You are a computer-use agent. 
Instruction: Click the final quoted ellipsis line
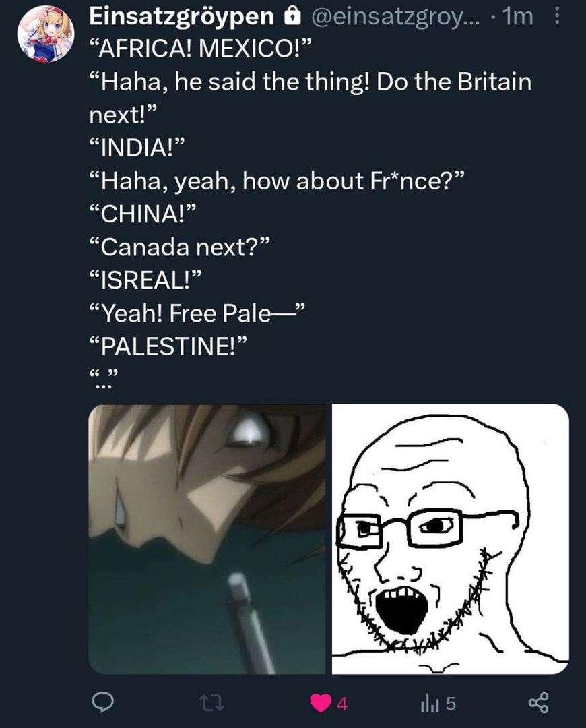click(104, 378)
